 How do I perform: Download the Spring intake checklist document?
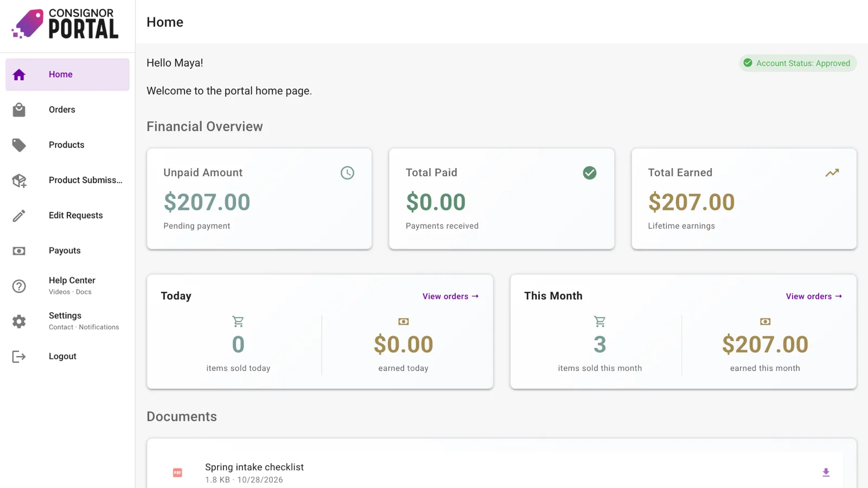click(826, 473)
